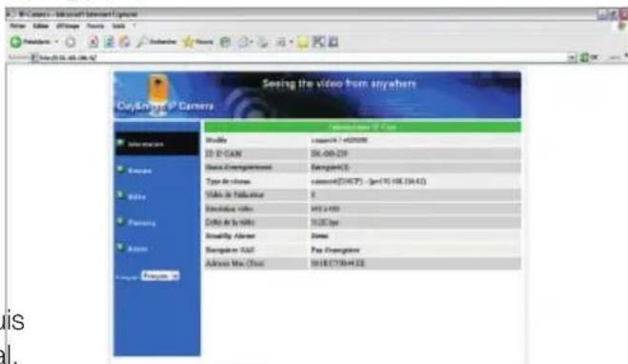Open the Home page icon
The width and height of the screenshot is (628, 364).
pyautogui.click(x=125, y=42)
